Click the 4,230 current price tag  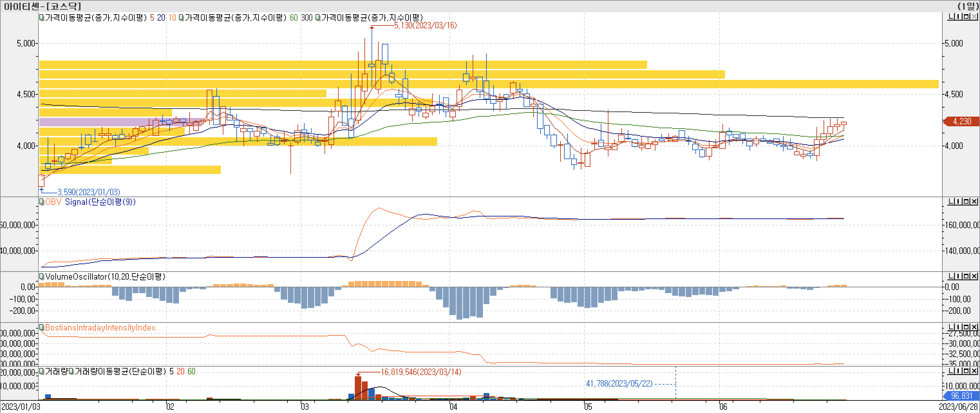[x=962, y=121]
